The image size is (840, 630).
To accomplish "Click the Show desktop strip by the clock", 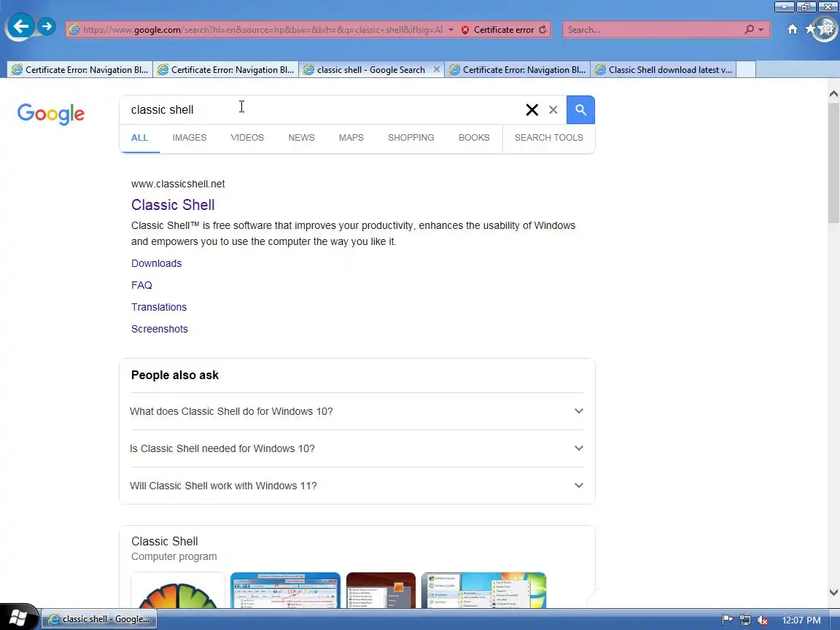I will tap(836, 620).
